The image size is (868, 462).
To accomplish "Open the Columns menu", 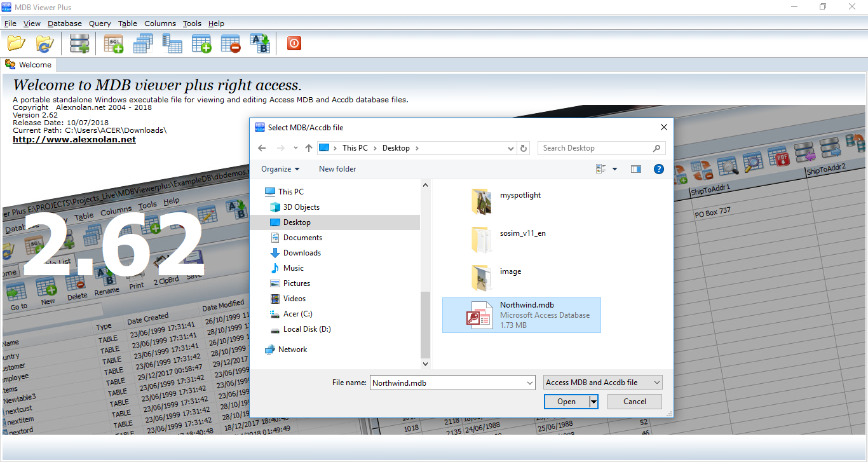I will (160, 24).
